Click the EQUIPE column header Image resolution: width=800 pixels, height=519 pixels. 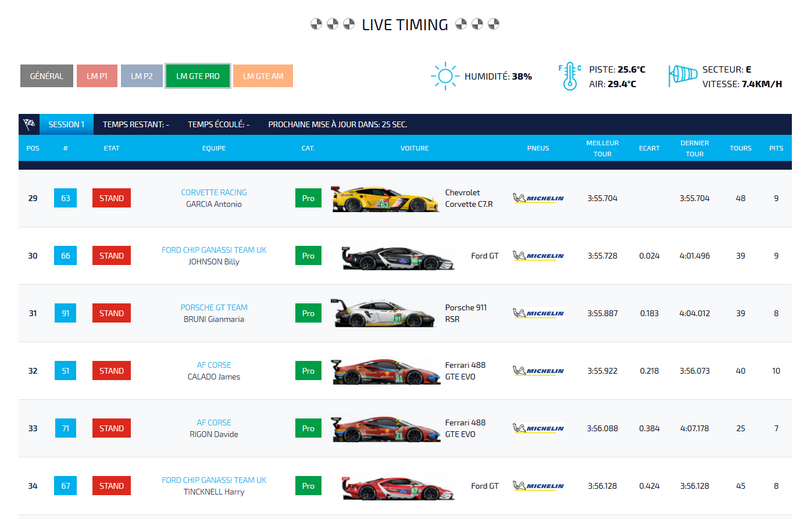214,149
